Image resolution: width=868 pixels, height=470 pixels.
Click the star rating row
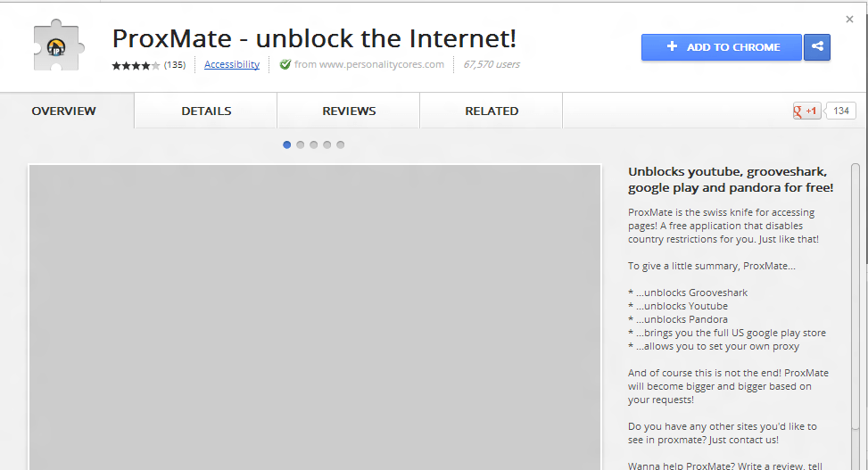(136, 65)
